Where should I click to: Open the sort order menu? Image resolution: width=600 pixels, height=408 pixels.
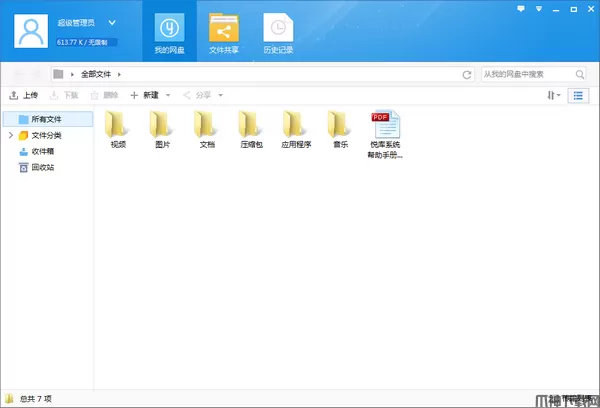(x=553, y=95)
